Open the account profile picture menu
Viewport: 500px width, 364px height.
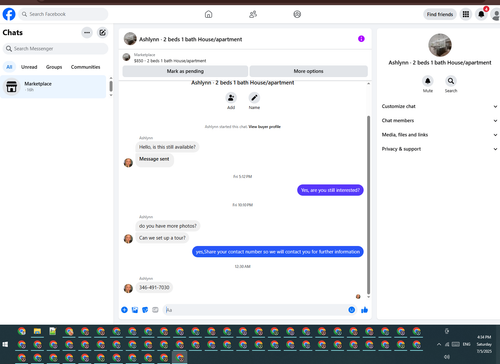click(x=496, y=14)
